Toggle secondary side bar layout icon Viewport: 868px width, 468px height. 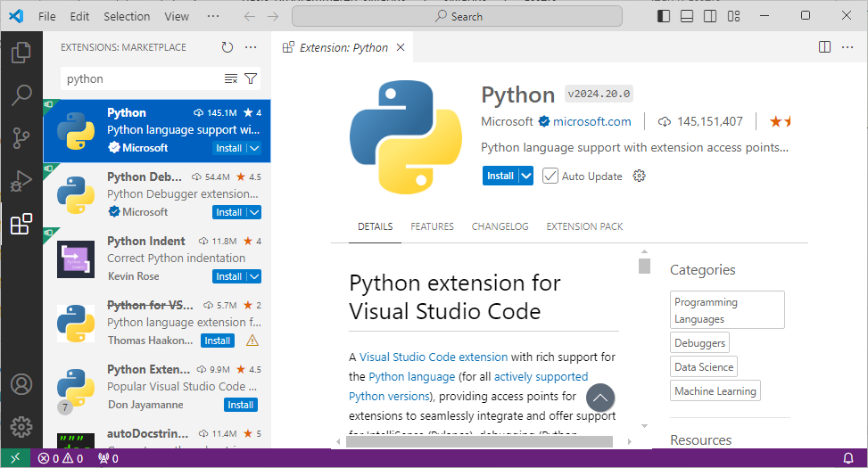tap(710, 16)
